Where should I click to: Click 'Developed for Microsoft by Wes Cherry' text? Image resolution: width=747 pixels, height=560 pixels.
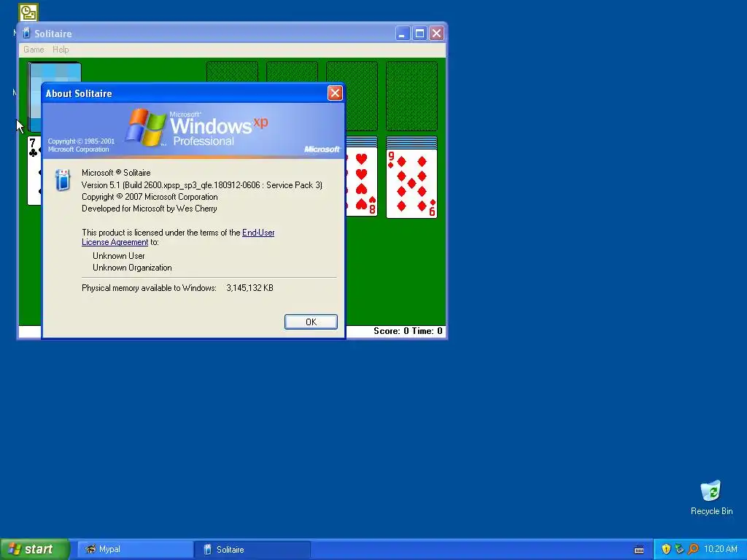pos(149,209)
